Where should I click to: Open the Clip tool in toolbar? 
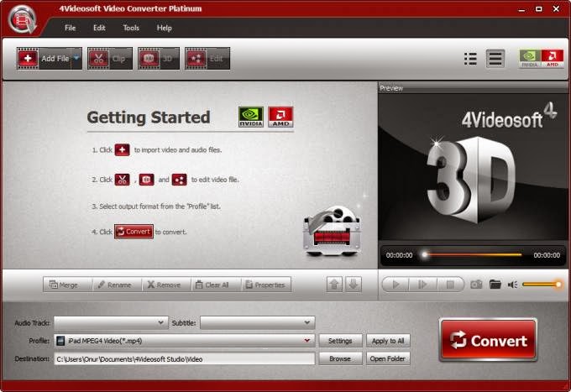110,58
